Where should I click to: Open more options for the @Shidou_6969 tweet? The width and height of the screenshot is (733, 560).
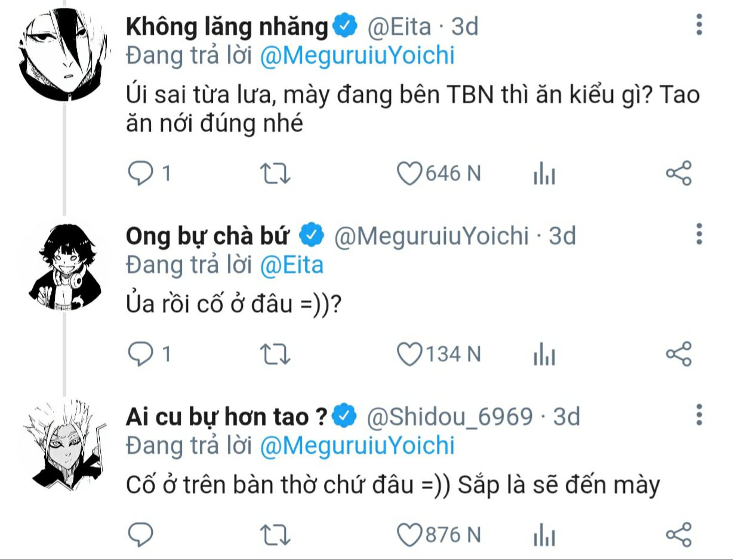coord(699,414)
